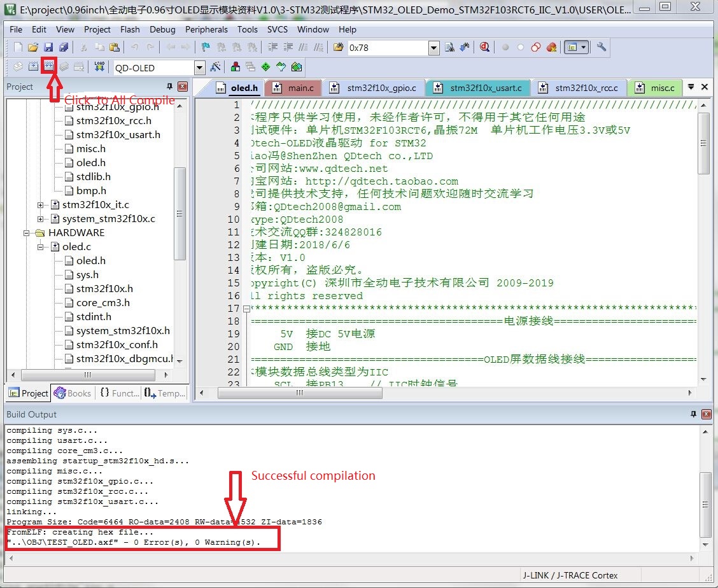Open the Peripherals menu
718x588 pixels.
tap(206, 29)
